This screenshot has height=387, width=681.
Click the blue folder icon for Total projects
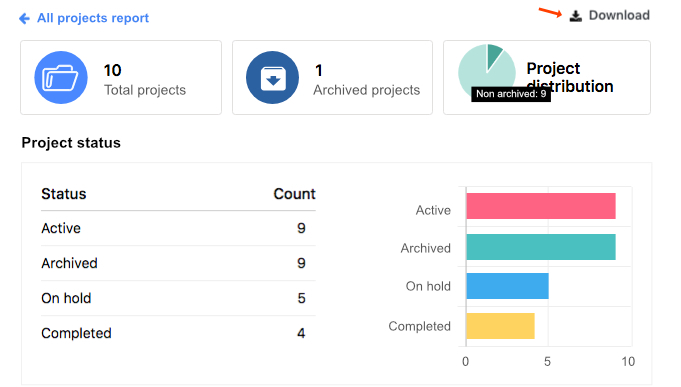[x=61, y=77]
